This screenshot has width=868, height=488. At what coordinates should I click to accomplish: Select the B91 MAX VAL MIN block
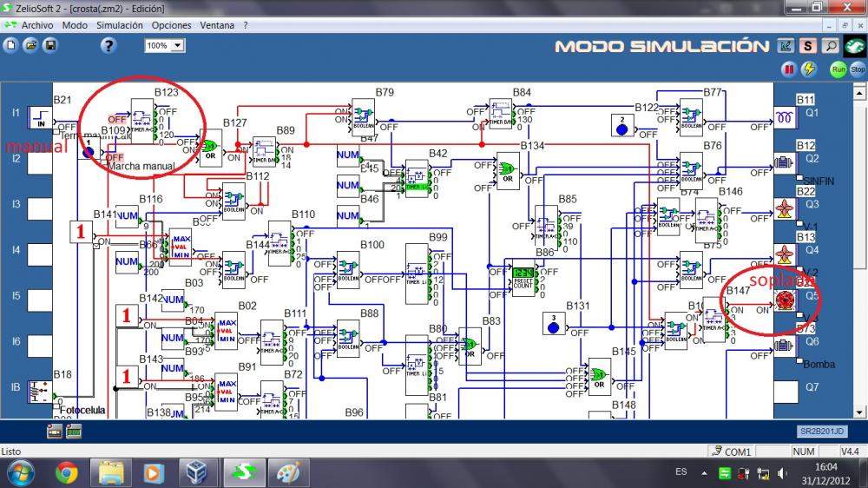(x=227, y=392)
